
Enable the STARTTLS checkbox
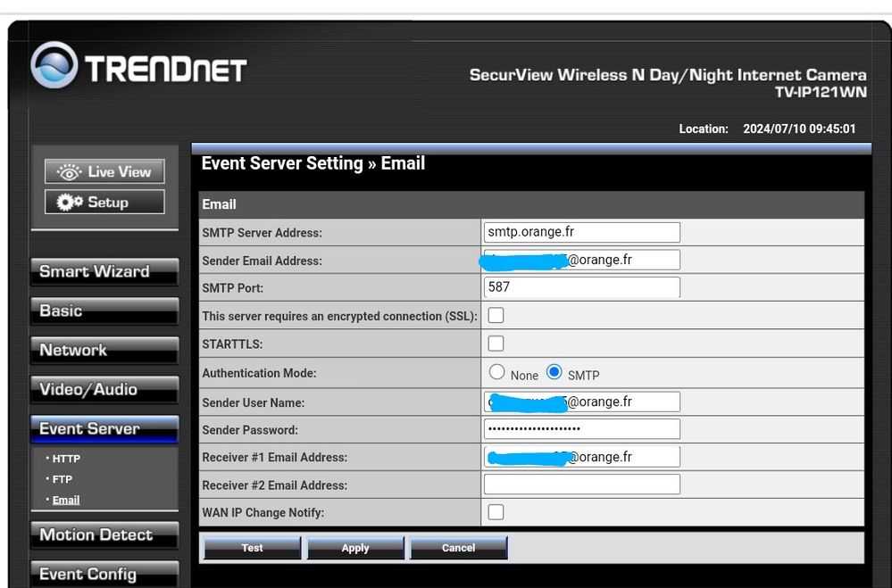[496, 344]
